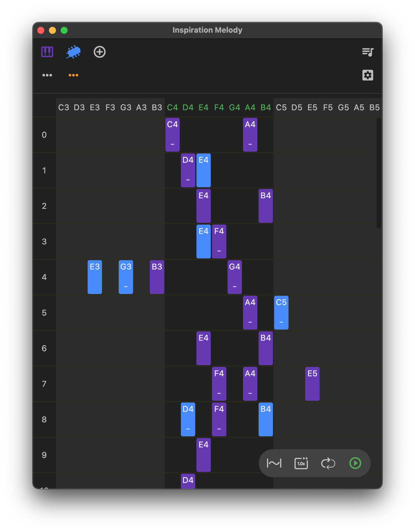Select the blue E4 note in row 3
The width and height of the screenshot is (415, 532).
(x=204, y=242)
